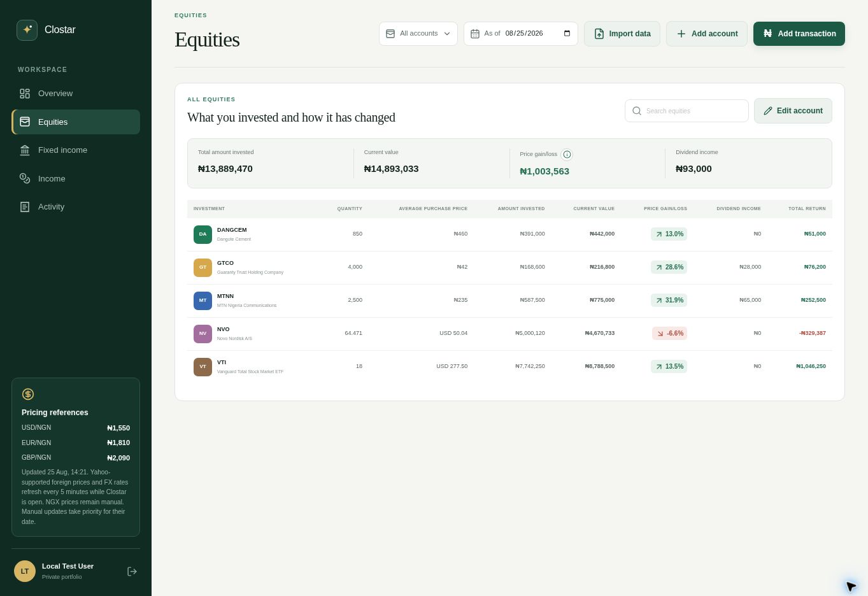This screenshot has width=868, height=596.
Task: Focus the Search equities field
Action: 687,111
